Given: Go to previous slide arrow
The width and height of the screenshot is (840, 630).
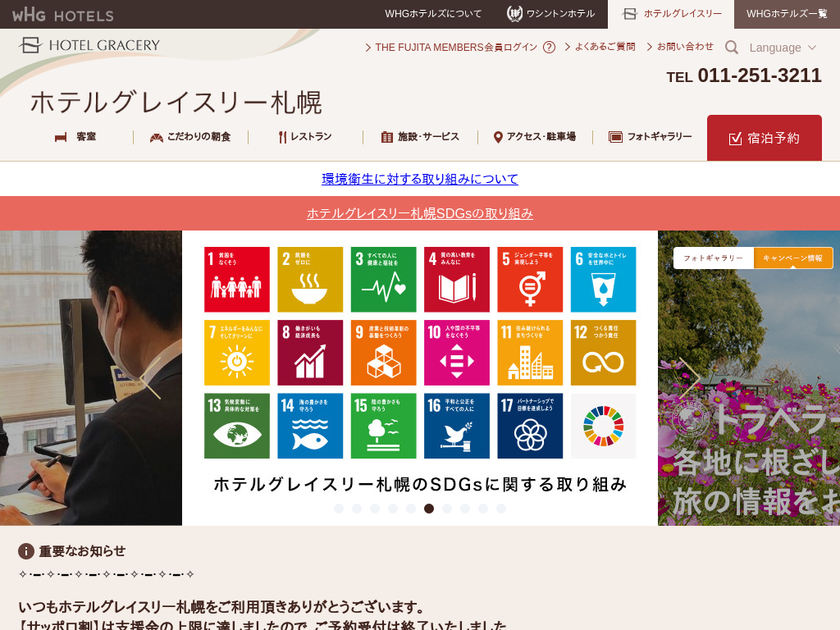Looking at the screenshot, I should (x=151, y=378).
